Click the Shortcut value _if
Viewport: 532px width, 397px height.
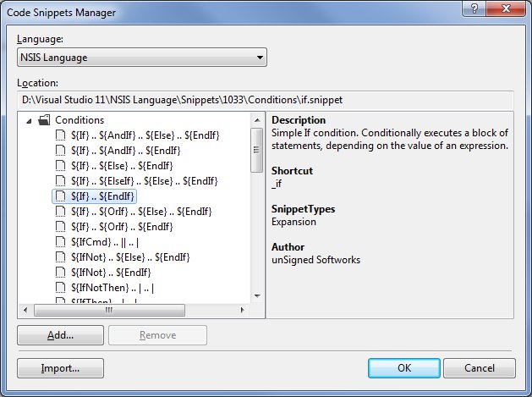[277, 184]
